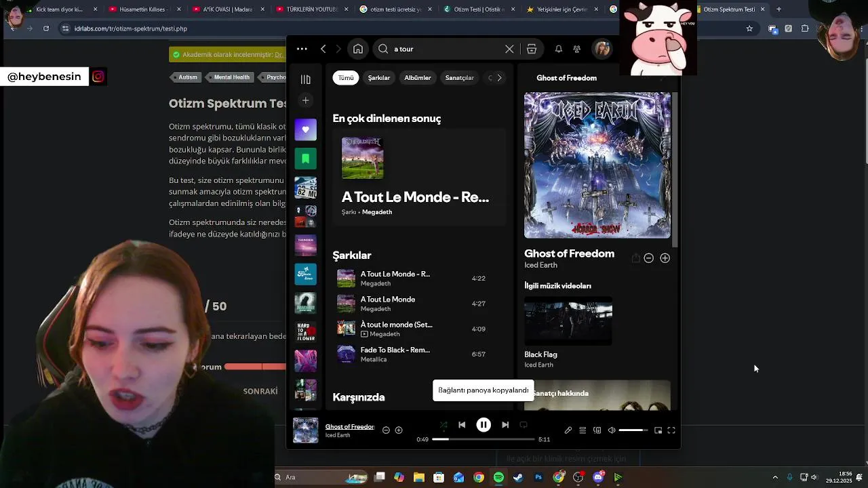Pause playback in Spotify
Screen dimensions: 868x488
(x=484, y=425)
